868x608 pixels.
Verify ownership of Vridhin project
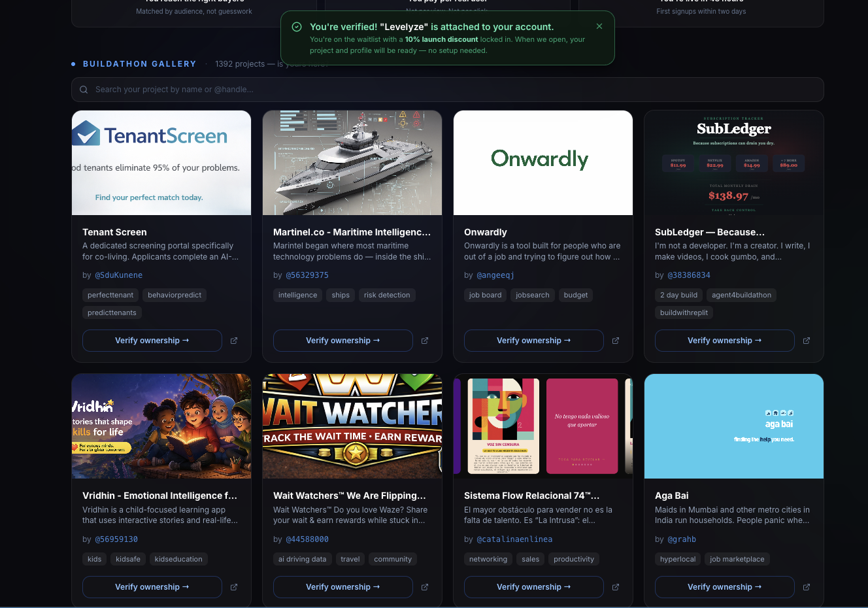click(152, 587)
